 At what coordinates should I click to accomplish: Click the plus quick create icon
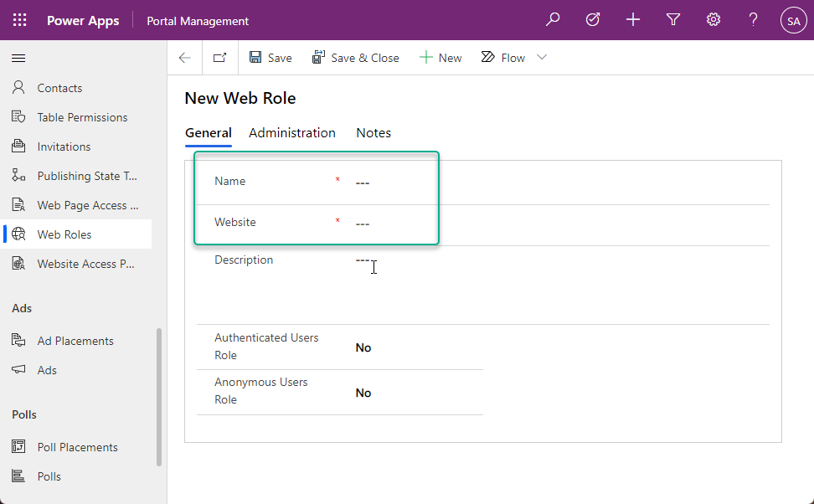pos(633,20)
